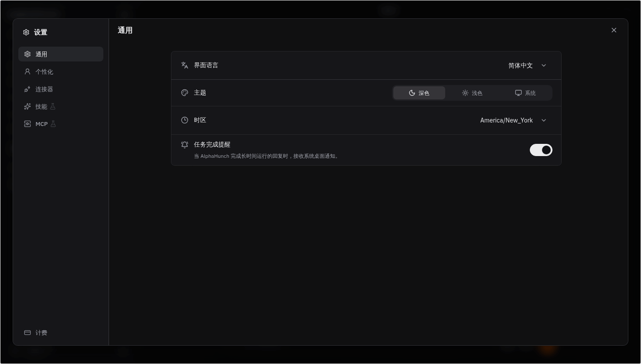The image size is (641, 364).
Task: Click the flask beta icon next to MCP
Action: click(53, 124)
